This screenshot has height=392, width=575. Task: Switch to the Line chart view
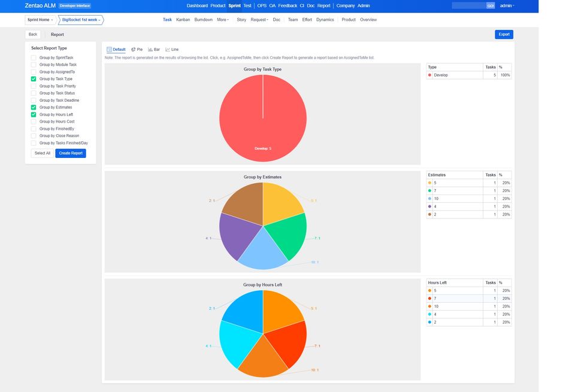(172, 50)
